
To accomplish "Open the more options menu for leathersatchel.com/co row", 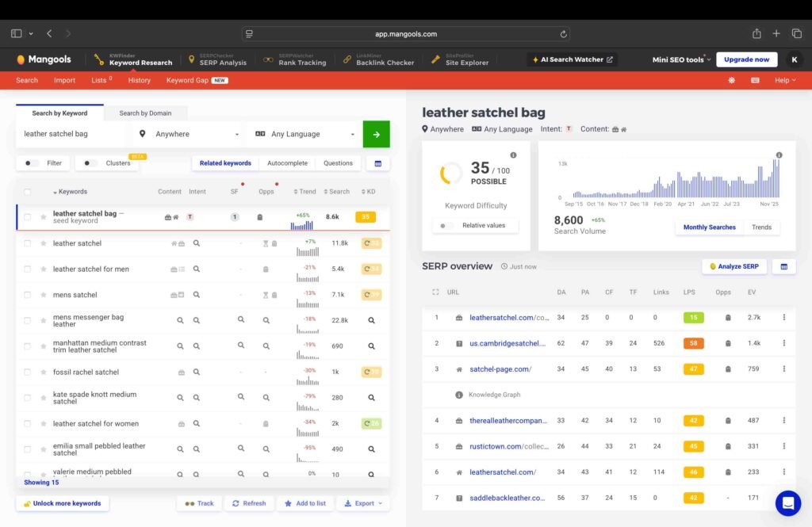I will tap(783, 318).
